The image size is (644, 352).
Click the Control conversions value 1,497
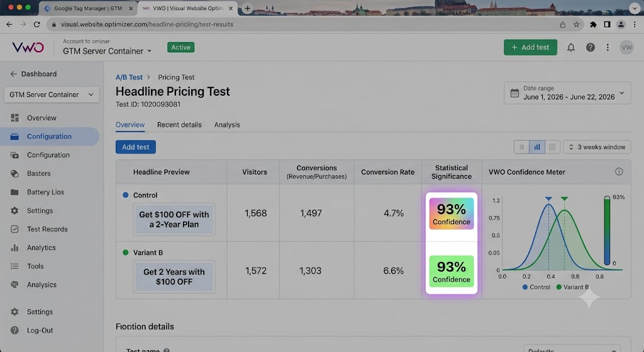(x=311, y=213)
